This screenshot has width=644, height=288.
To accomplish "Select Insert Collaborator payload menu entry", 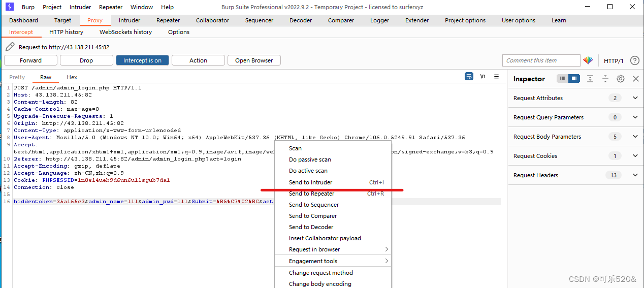I will coord(333,238).
